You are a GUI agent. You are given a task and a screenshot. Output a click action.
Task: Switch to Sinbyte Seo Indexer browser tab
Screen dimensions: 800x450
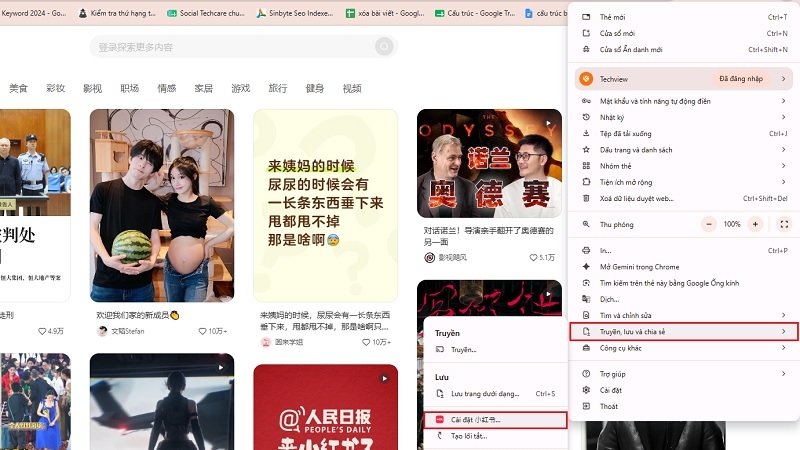(x=295, y=13)
